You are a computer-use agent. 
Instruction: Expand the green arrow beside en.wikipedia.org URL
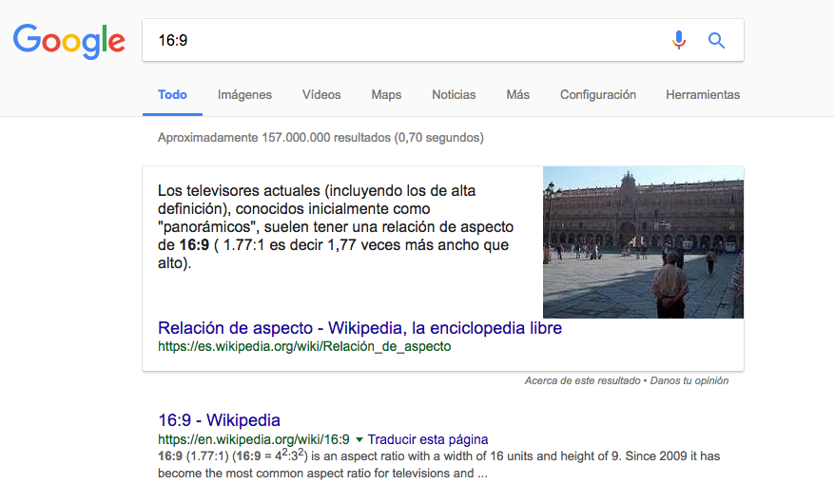359,440
